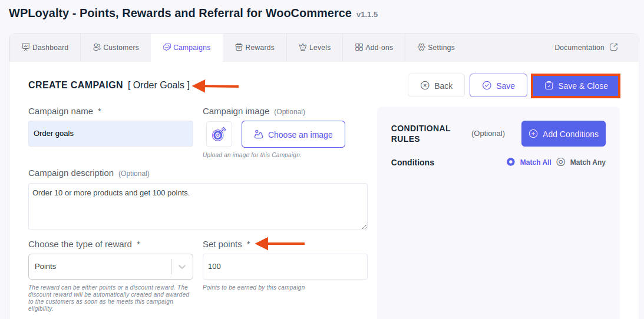This screenshot has height=319, width=644.
Task: Click the Documentation external link icon
Action: pyautogui.click(x=613, y=47)
